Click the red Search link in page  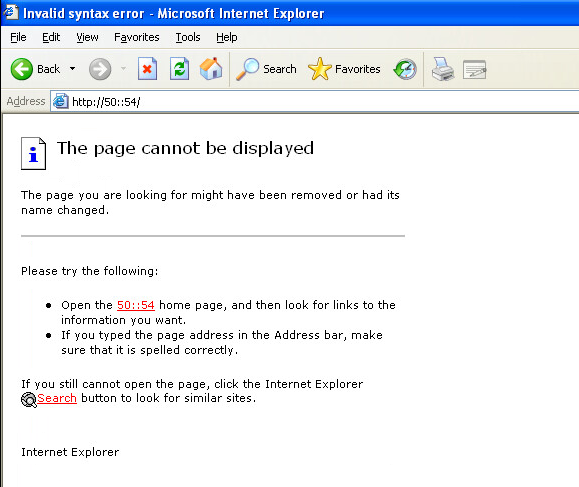[x=57, y=398]
